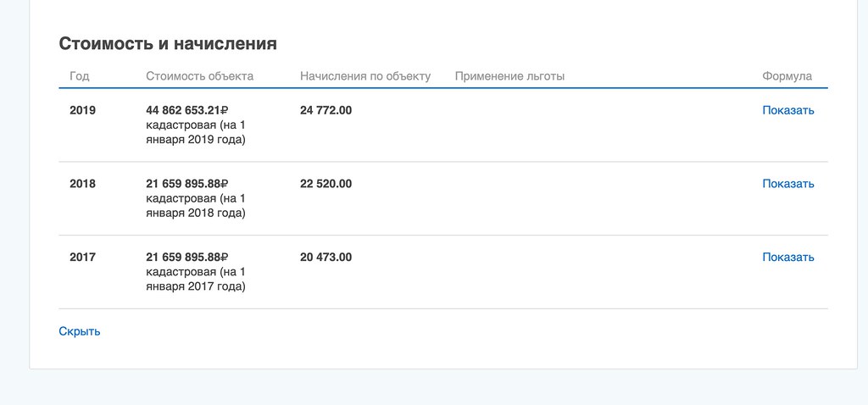Click the Стоимость объекта column header
The image size is (868, 405).
(200, 75)
